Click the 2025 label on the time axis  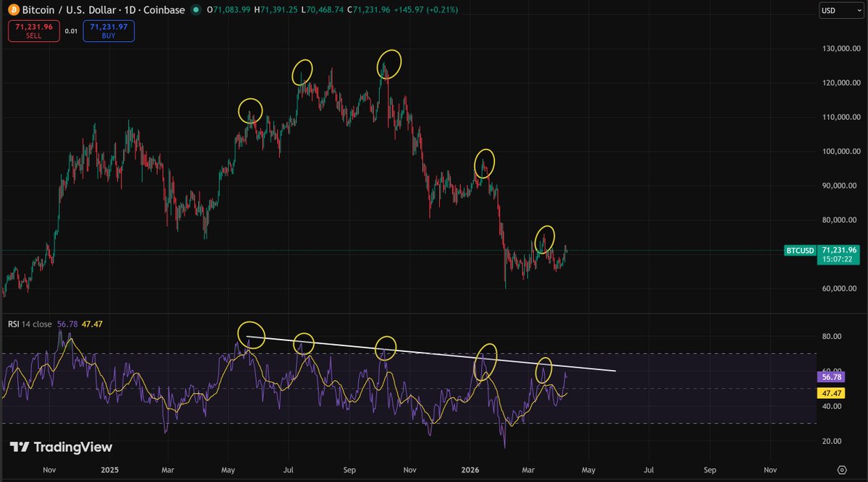point(109,469)
